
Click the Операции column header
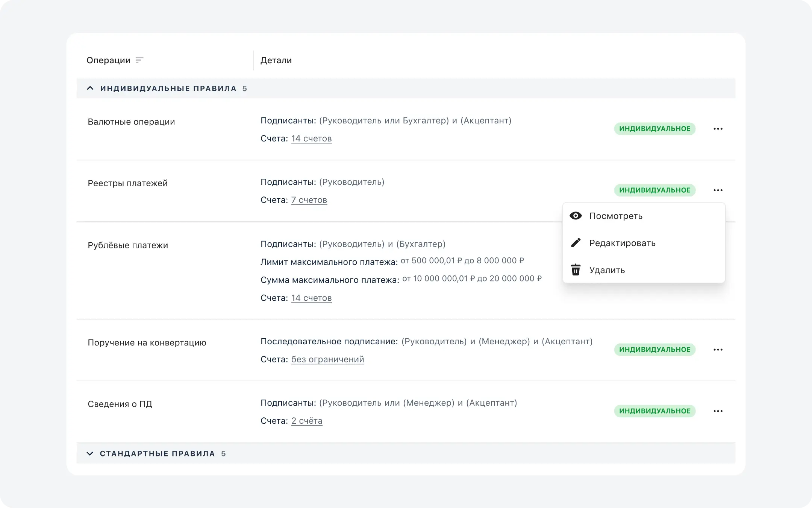[x=108, y=60]
